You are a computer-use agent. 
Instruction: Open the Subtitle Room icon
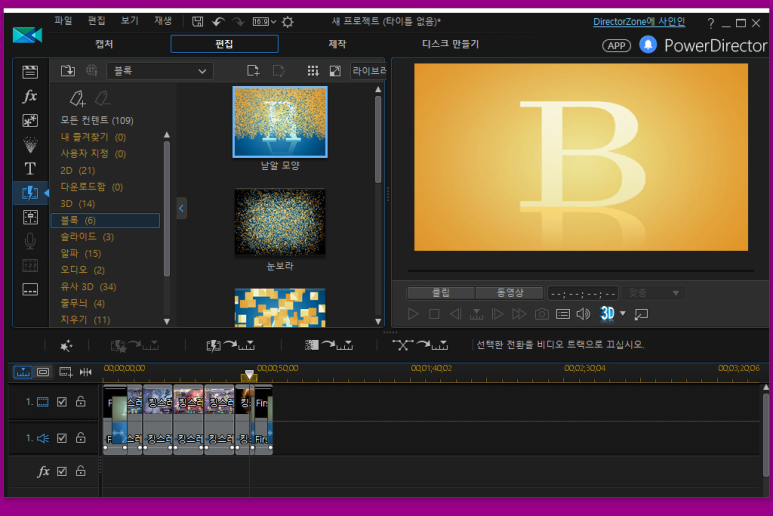[30, 289]
